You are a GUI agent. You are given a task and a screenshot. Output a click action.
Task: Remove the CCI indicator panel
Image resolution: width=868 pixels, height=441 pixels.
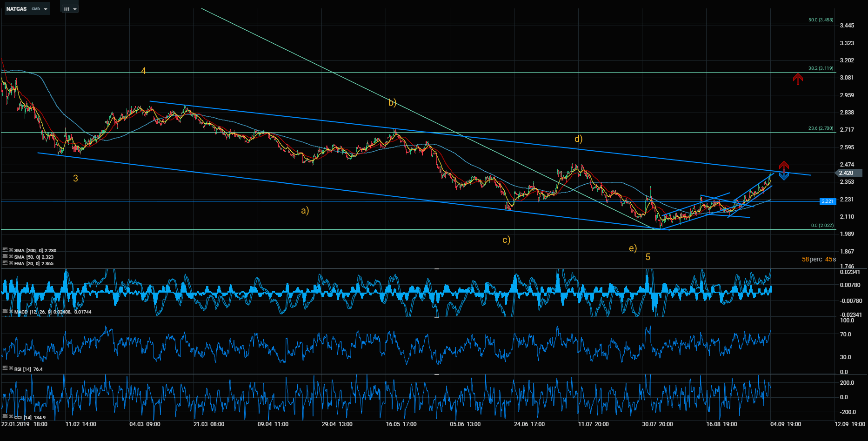click(x=11, y=417)
